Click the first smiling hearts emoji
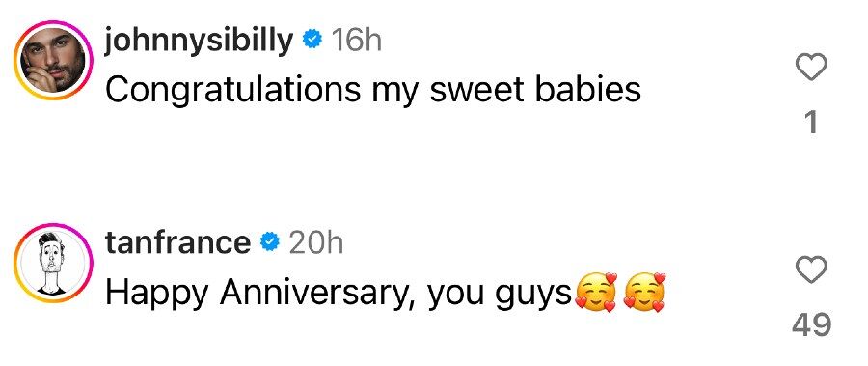 [596, 293]
